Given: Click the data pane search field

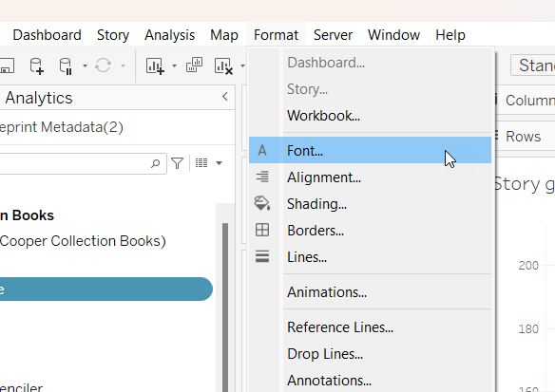Looking at the screenshot, I should point(84,163).
